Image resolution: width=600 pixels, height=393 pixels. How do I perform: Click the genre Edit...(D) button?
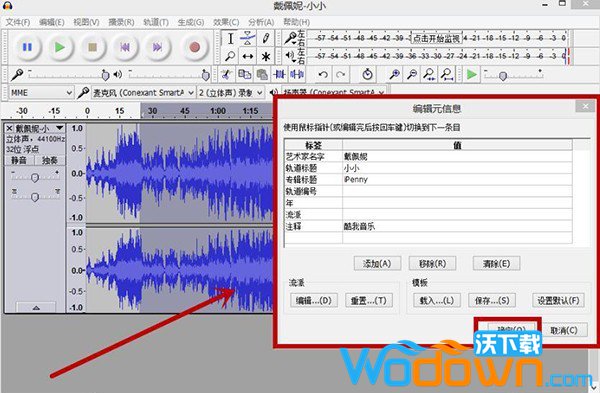(x=314, y=300)
